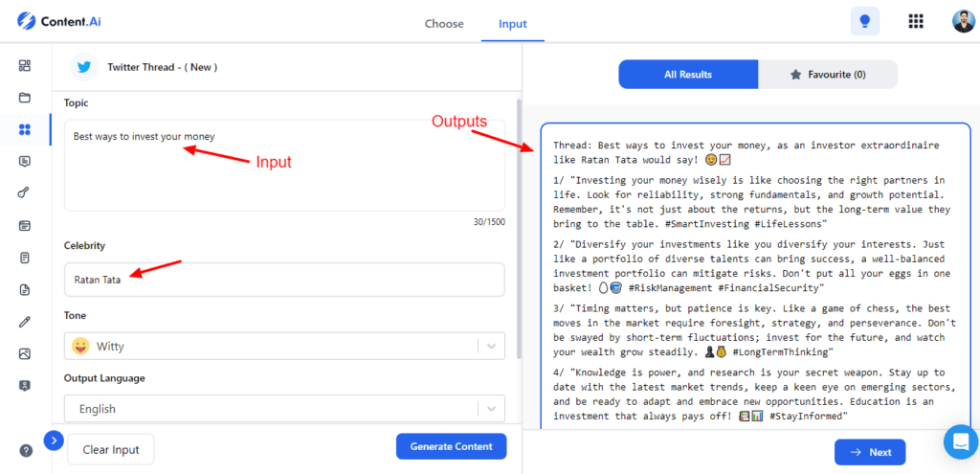
Task: Show the Favourite (0) tab
Action: coord(828,75)
